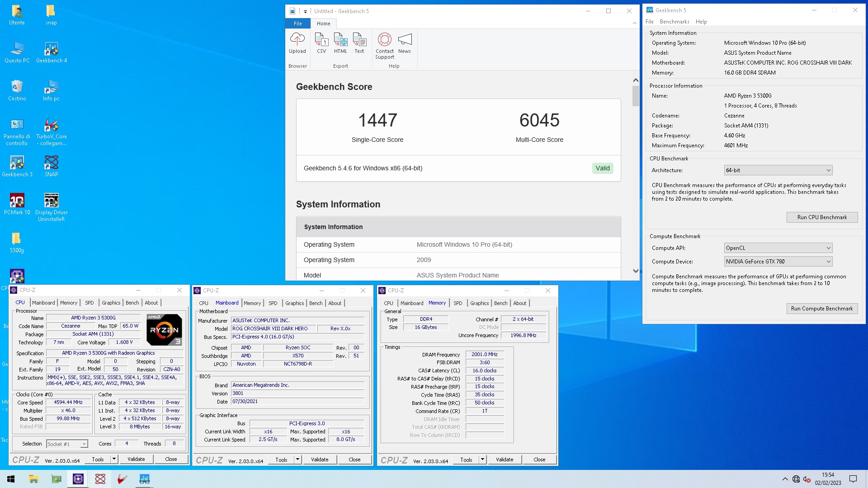Open the Socket #1 selection dropdown
Screen dimensions: 868x488
(x=67, y=444)
